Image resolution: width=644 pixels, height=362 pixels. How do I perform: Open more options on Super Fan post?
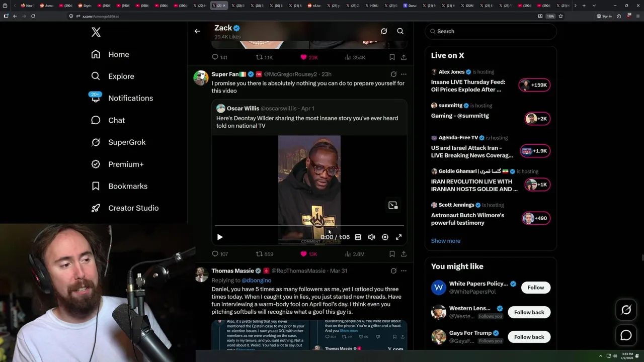tap(404, 74)
